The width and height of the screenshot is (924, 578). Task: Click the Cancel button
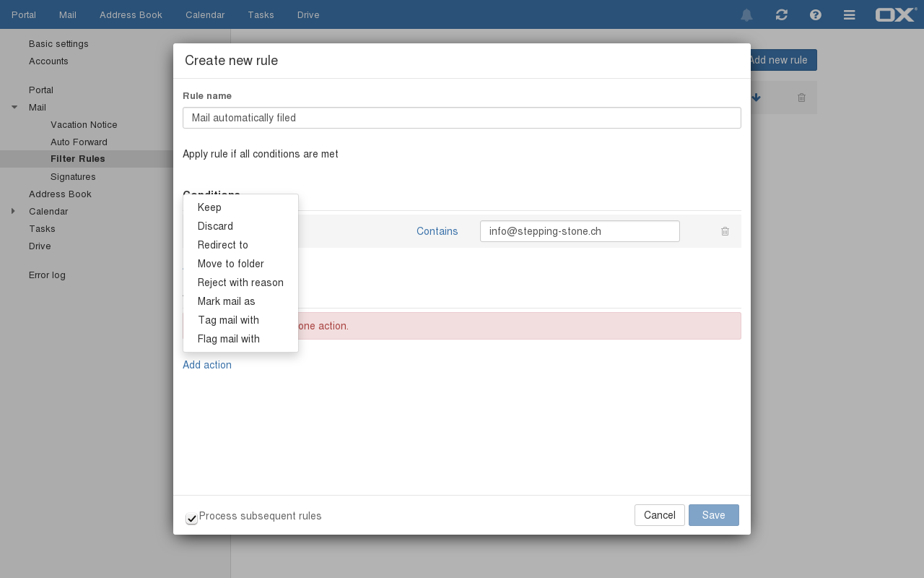[659, 515]
